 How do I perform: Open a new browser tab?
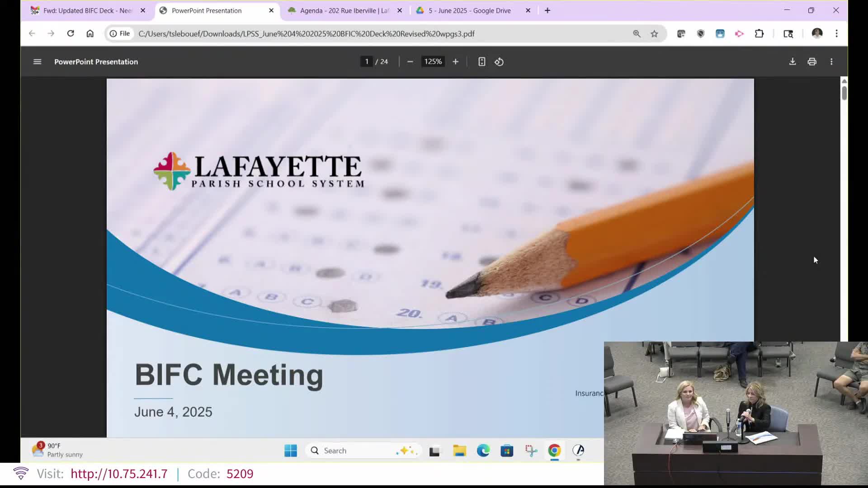547,10
